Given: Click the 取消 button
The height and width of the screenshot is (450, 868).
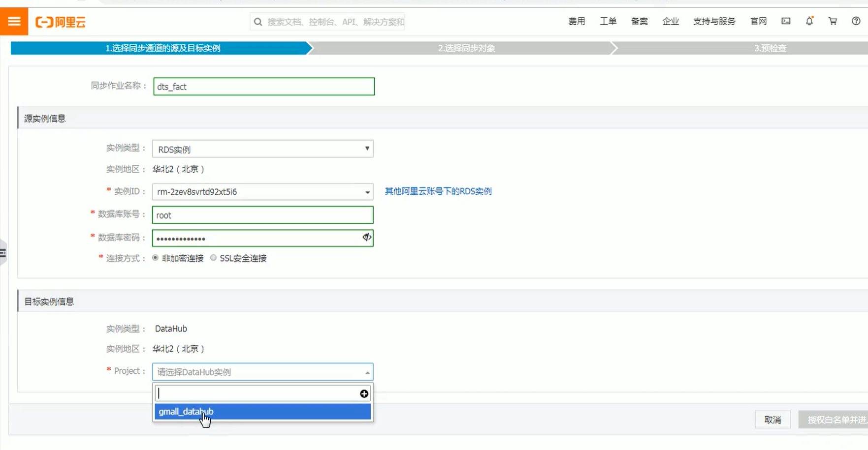Looking at the screenshot, I should [x=772, y=420].
